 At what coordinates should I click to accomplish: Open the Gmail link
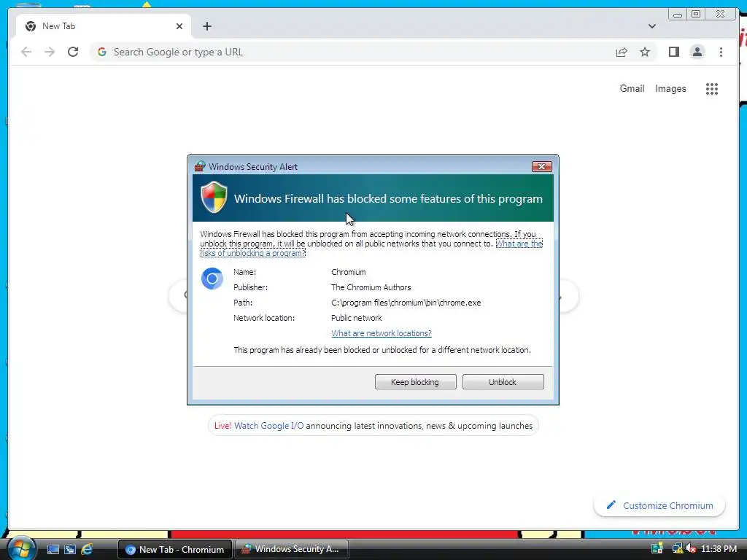click(632, 88)
